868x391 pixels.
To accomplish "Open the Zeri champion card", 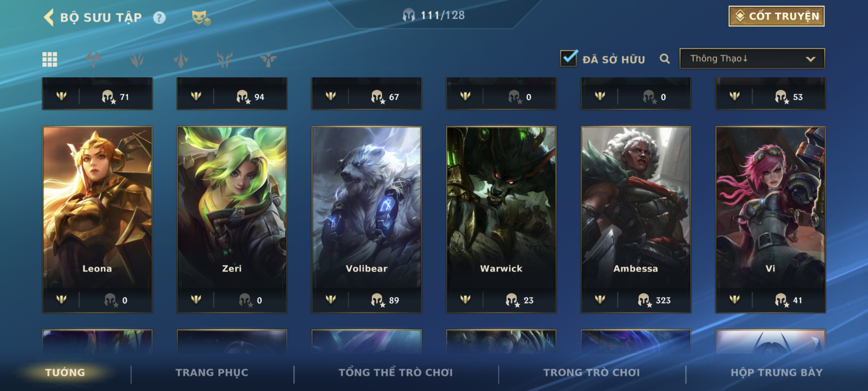I will (x=232, y=219).
